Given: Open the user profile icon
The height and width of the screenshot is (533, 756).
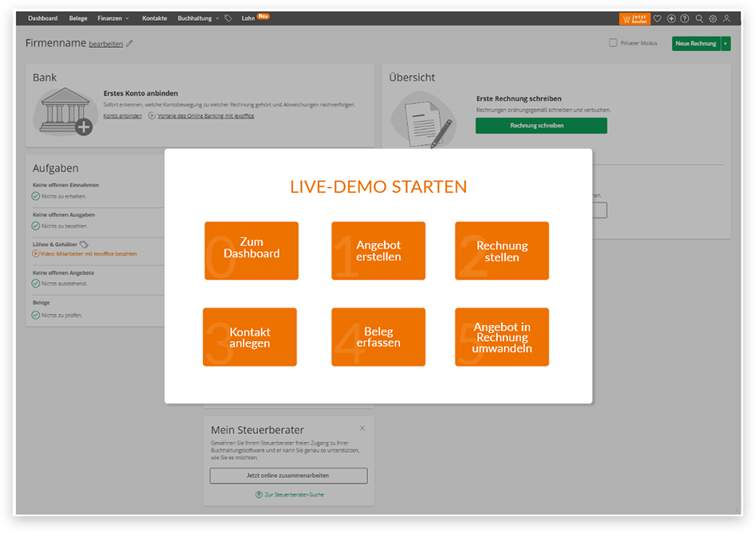Looking at the screenshot, I should point(727,18).
